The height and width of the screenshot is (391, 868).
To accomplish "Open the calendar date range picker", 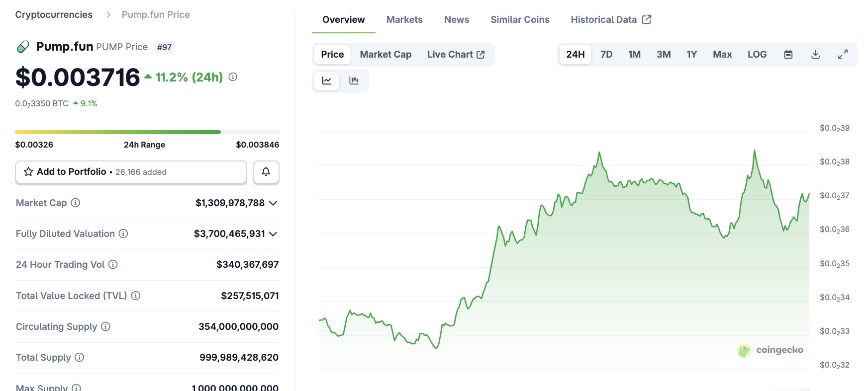I will coord(788,55).
